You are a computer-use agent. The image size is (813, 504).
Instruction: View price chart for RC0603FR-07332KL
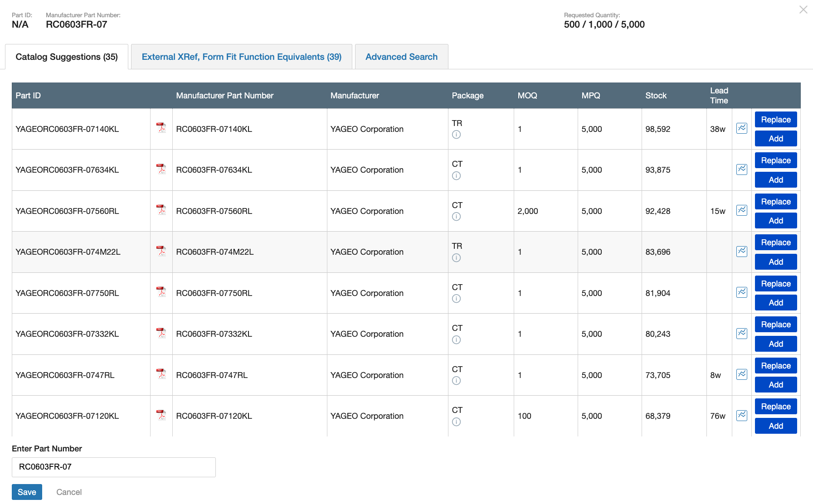[x=742, y=334]
